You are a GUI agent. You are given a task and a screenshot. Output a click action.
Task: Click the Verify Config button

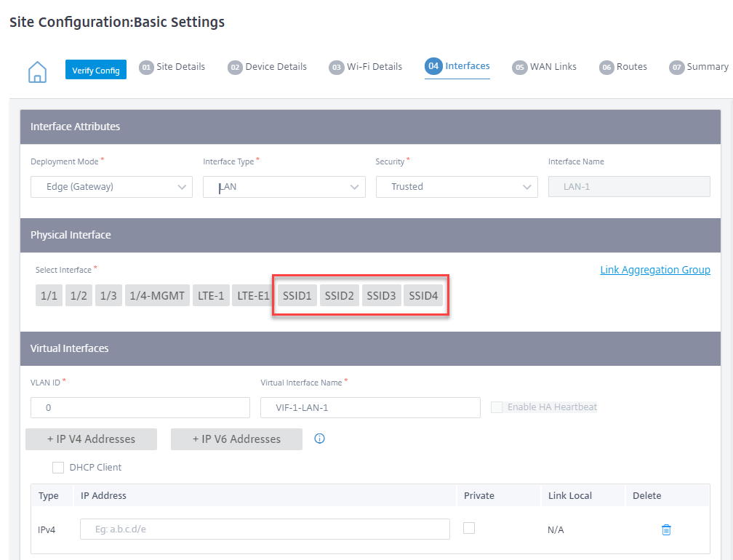(x=96, y=70)
